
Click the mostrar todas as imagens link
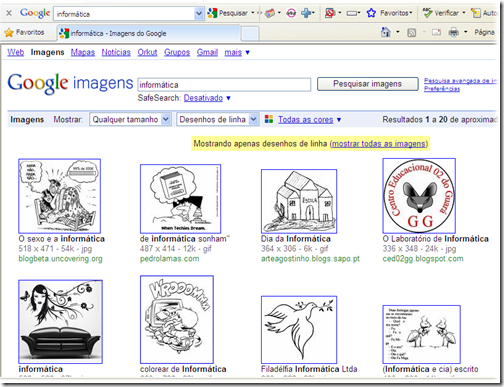click(x=379, y=144)
